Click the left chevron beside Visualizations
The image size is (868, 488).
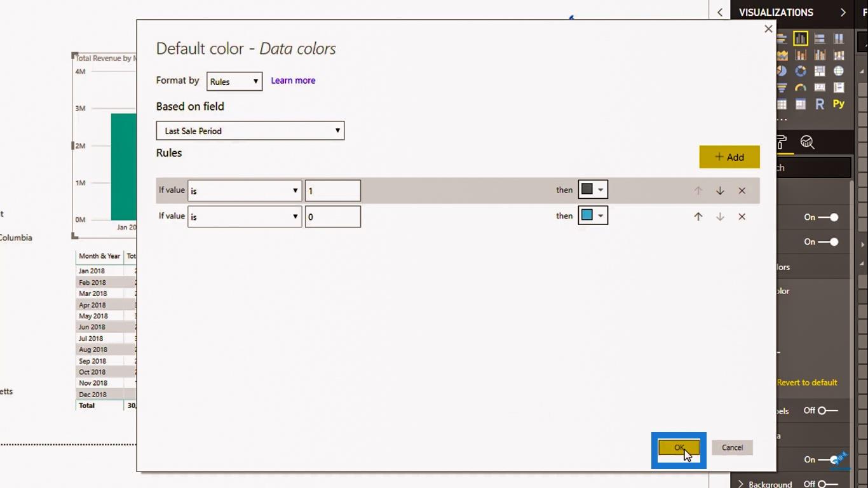720,12
